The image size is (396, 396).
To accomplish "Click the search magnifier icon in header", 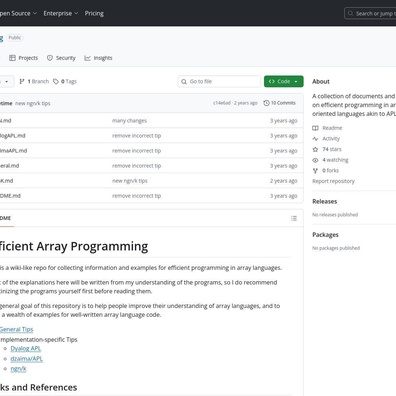I will click(x=350, y=13).
